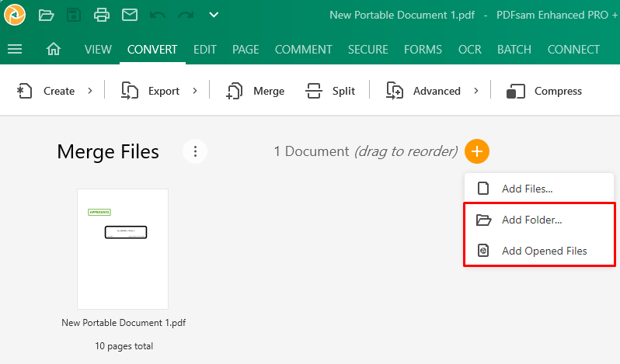Click the Export icon

point(129,91)
